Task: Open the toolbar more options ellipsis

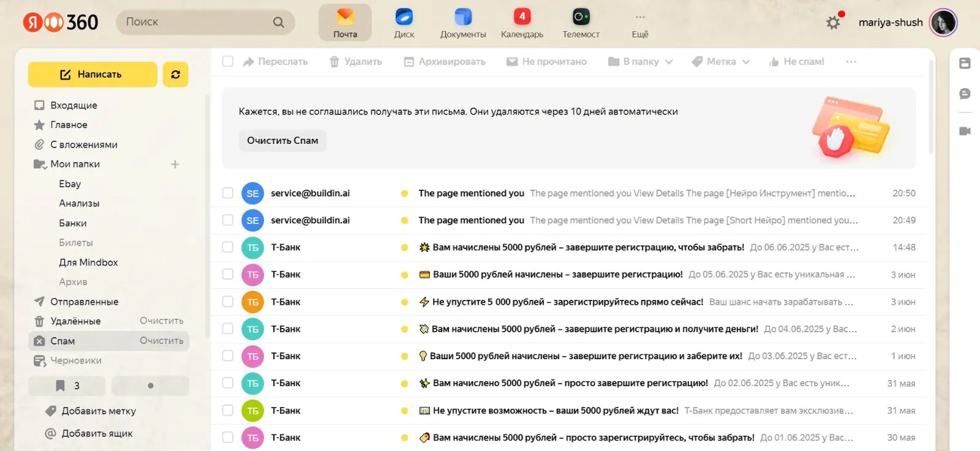Action: (x=851, y=61)
